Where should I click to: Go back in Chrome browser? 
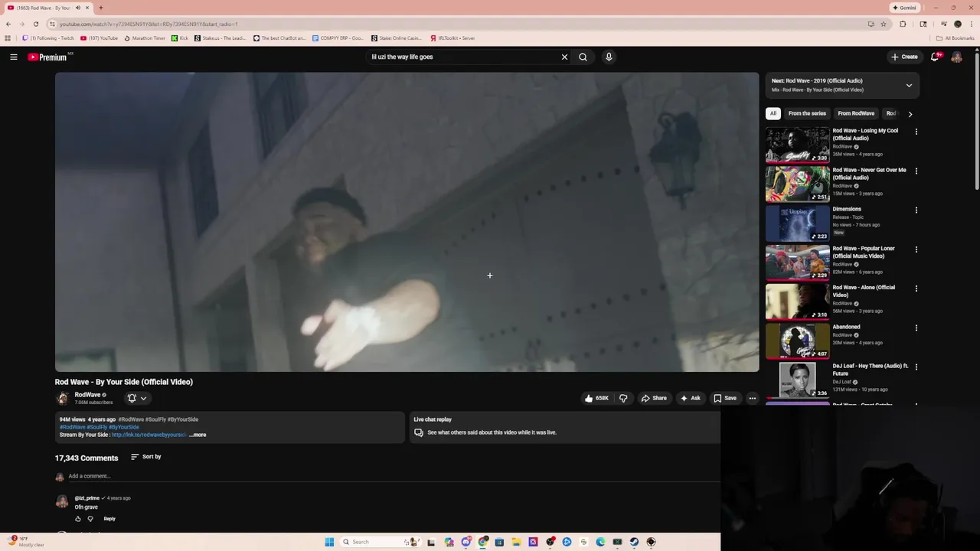(x=8, y=24)
